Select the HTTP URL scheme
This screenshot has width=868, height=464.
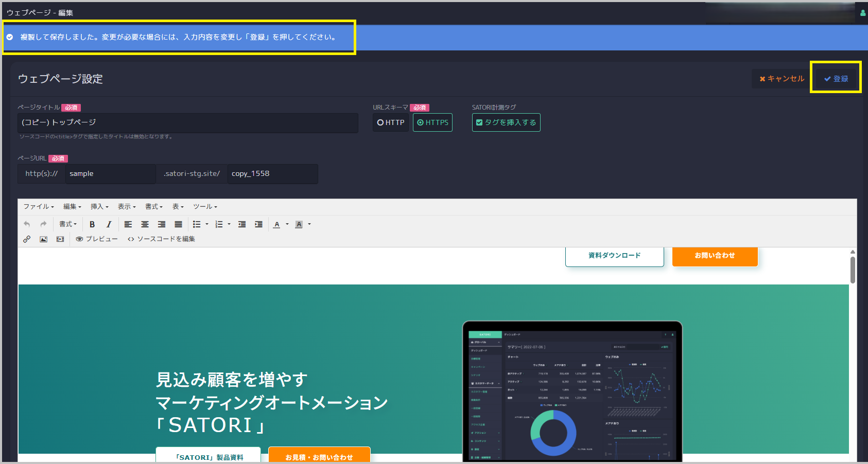(391, 122)
